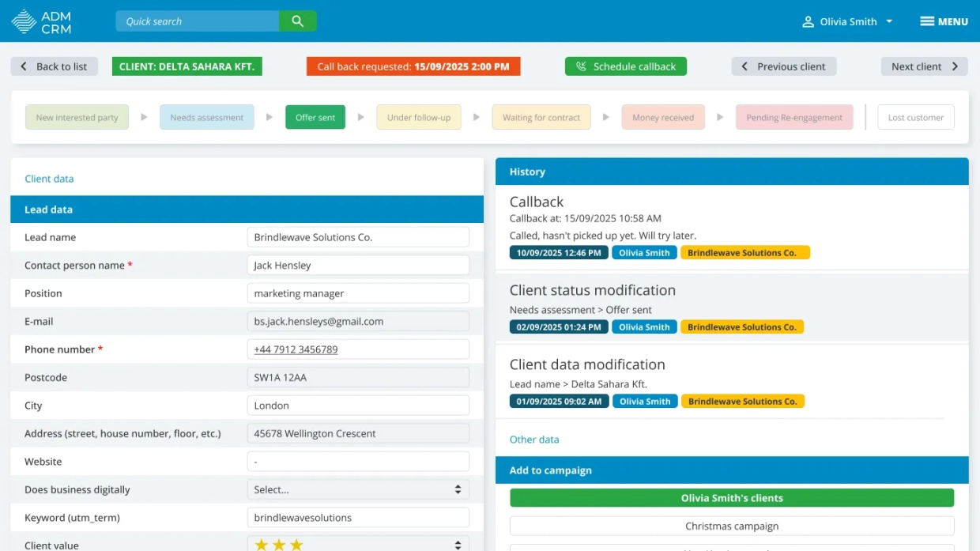Select the Under follow-up pipeline stage
The image size is (980, 551).
pos(419,117)
